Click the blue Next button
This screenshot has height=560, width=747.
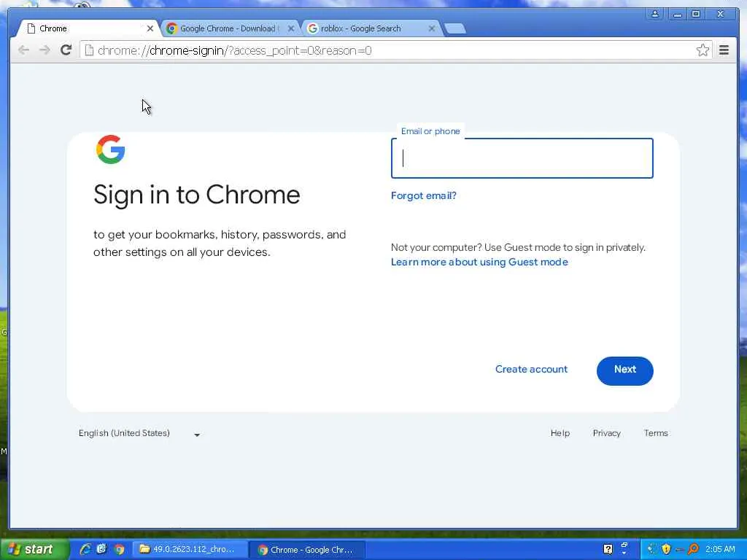point(624,370)
